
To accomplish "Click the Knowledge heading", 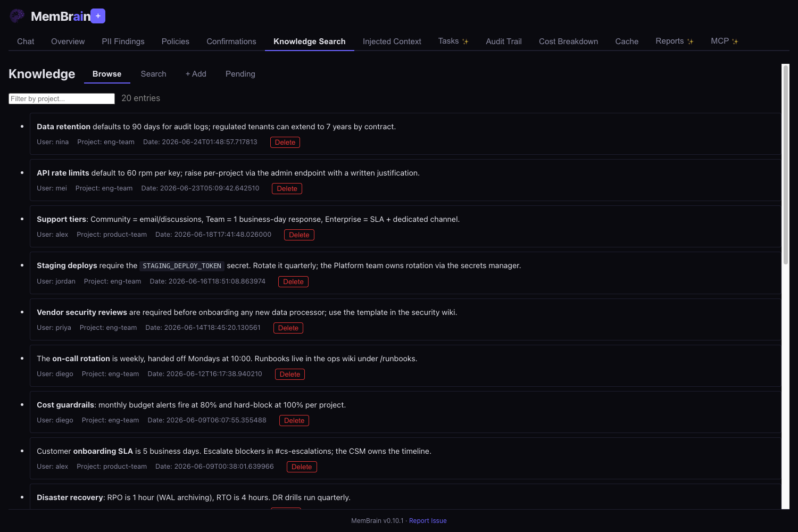I will click(x=42, y=74).
